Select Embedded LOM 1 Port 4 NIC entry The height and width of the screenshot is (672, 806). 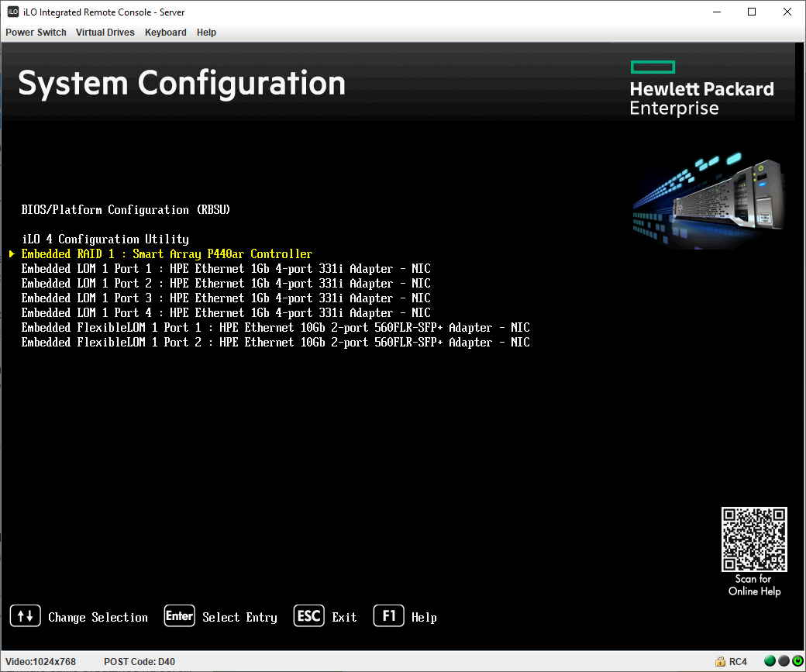click(226, 313)
